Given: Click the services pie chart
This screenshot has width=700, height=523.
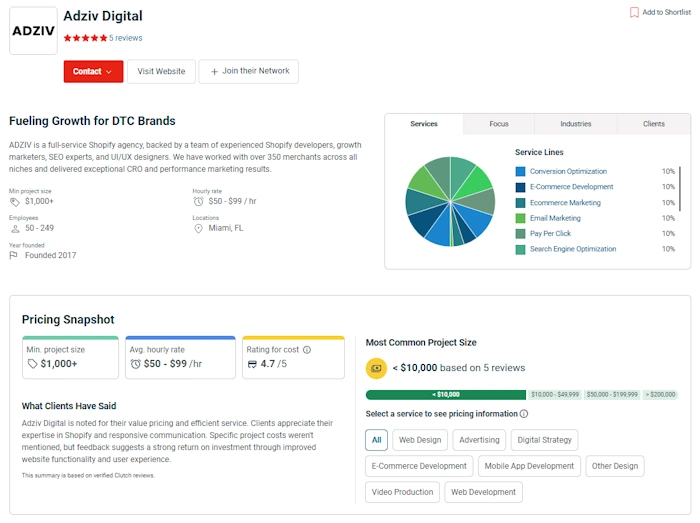Looking at the screenshot, I should click(450, 201).
